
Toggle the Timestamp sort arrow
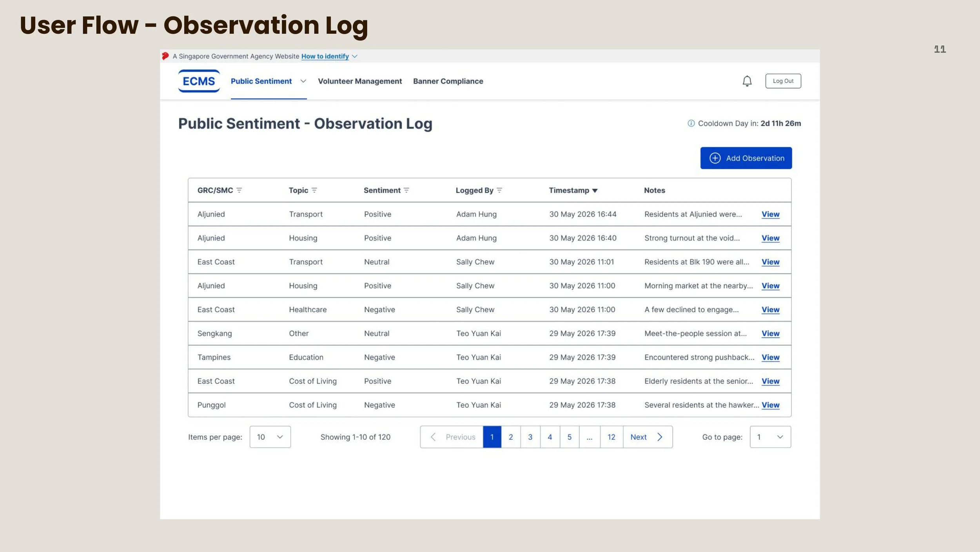click(595, 191)
